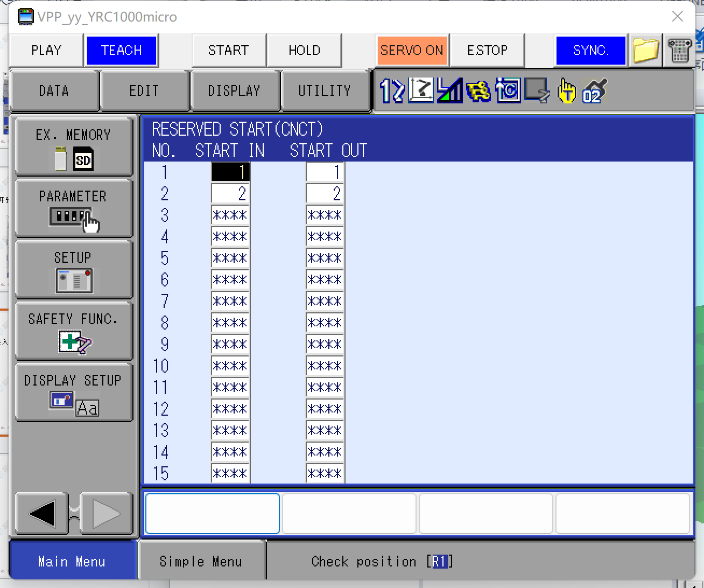Click the tool number 02 icon

click(x=595, y=90)
